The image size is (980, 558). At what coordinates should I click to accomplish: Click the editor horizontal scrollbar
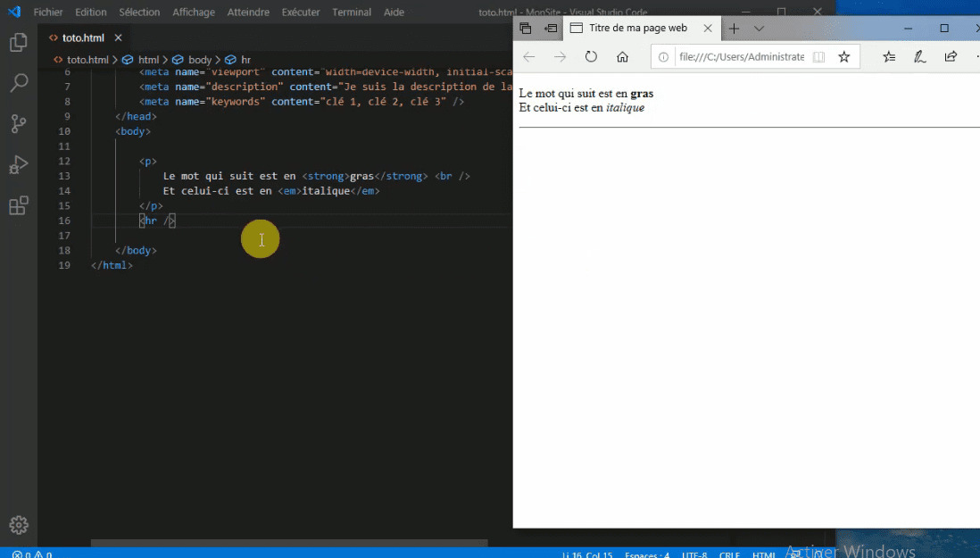pyautogui.click(x=289, y=543)
